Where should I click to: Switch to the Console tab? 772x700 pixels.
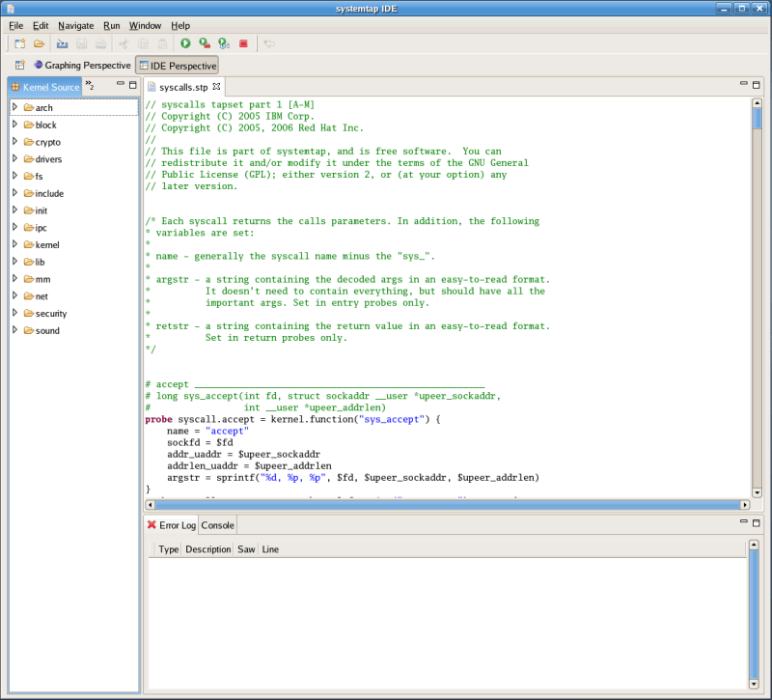point(217,525)
